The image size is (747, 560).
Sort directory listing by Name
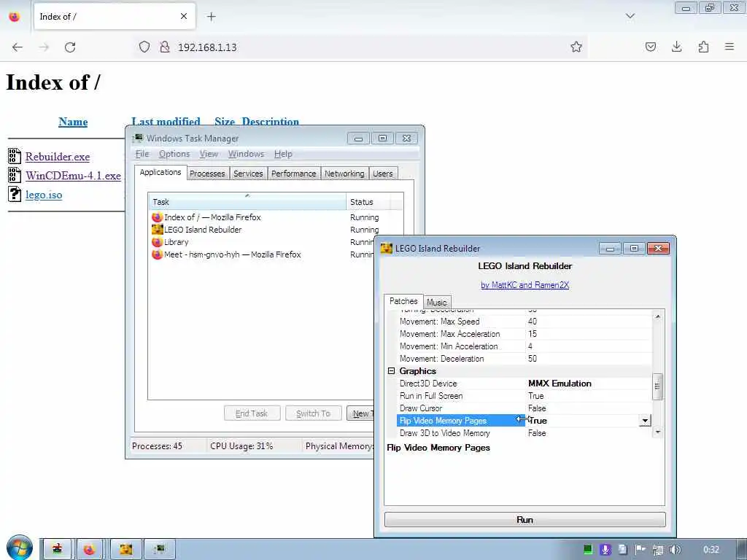(73, 122)
